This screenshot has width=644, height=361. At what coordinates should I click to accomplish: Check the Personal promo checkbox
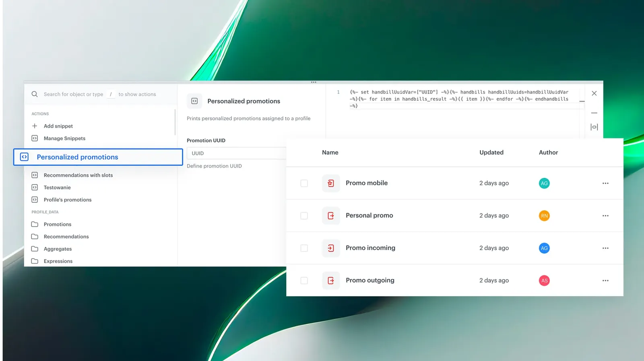(x=304, y=216)
